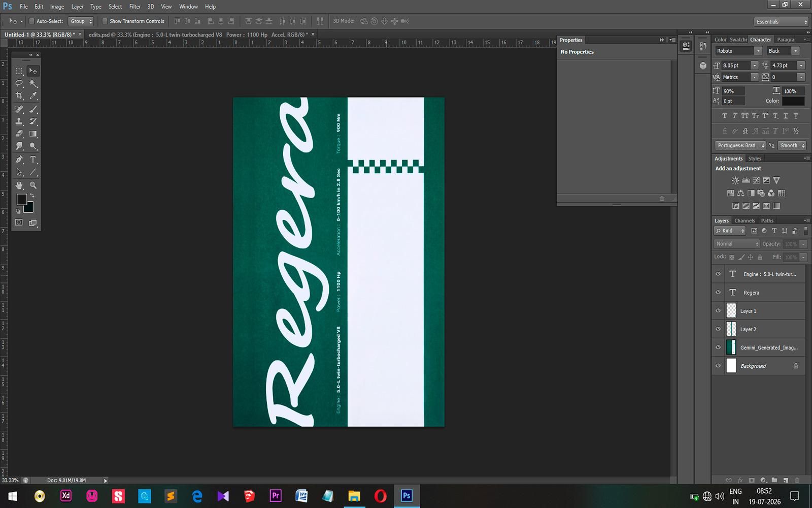
Task: Click the foreground color swatch
Action: pyautogui.click(x=21, y=199)
